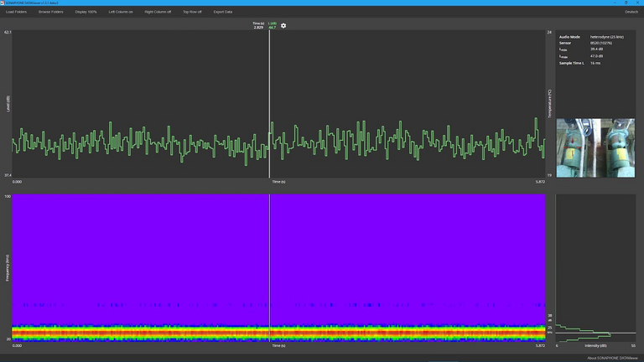The image size is (644, 362).
Task: Toggle Right Column off
Action: click(158, 12)
